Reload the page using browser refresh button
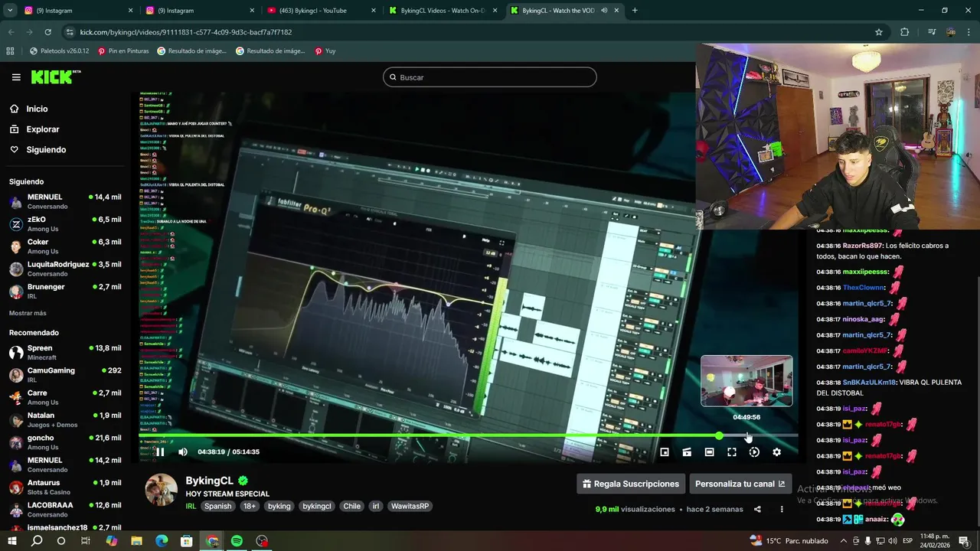The height and width of the screenshot is (551, 980). click(x=47, y=32)
